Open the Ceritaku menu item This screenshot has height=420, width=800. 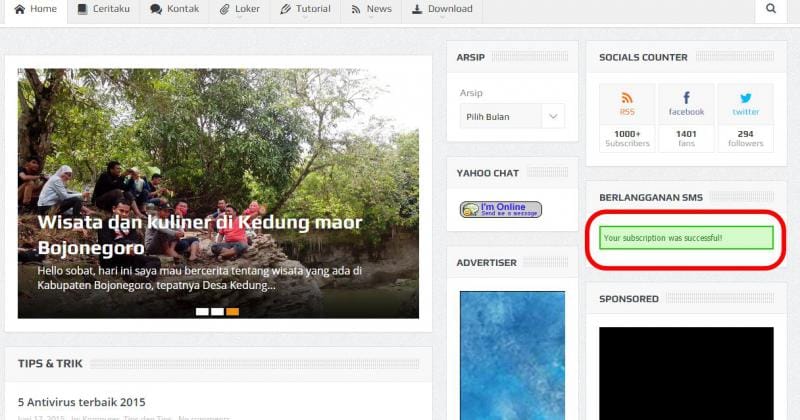pos(104,9)
